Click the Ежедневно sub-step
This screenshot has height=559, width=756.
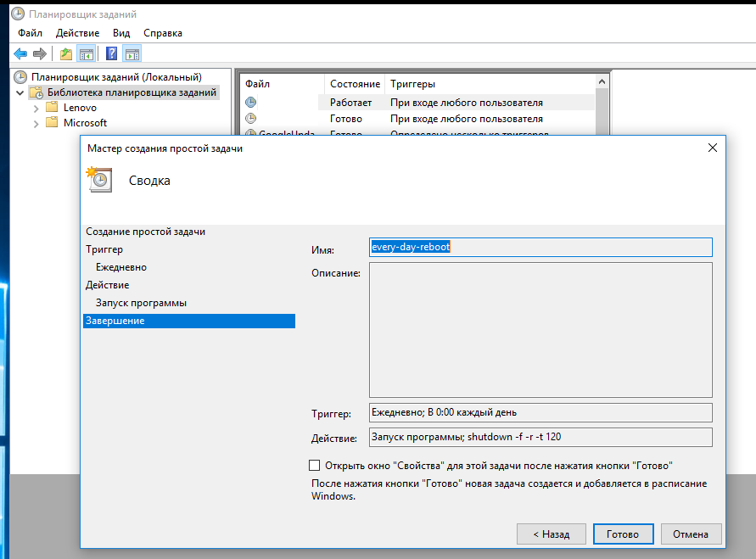tap(121, 267)
